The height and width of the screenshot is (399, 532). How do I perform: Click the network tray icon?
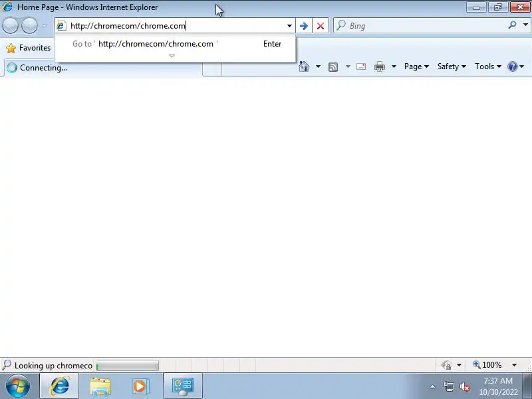pos(448,386)
